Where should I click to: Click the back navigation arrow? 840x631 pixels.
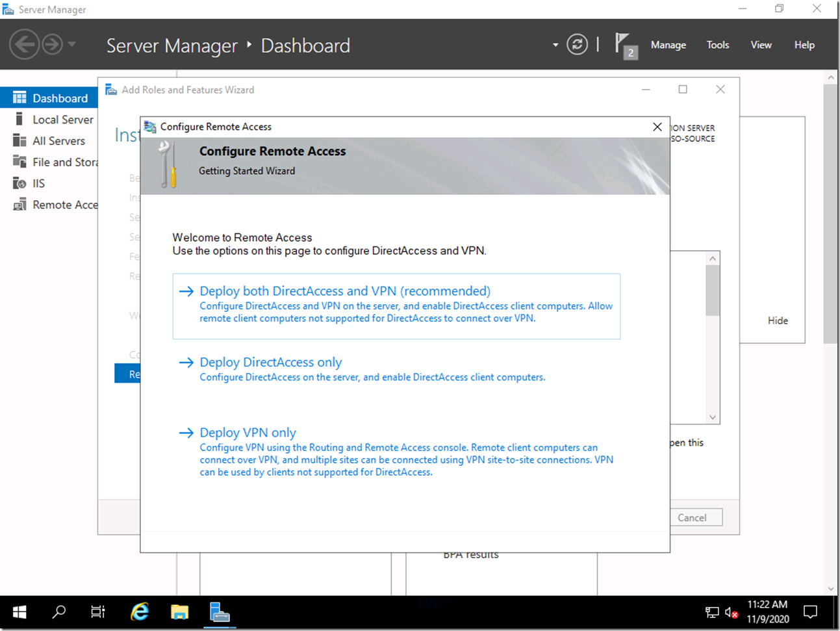pyautogui.click(x=25, y=45)
